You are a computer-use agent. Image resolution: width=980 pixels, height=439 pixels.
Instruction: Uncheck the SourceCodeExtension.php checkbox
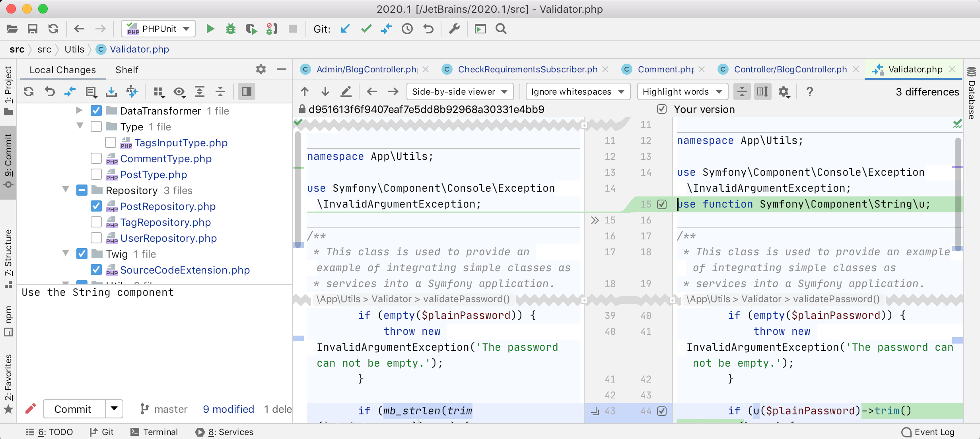pos(96,270)
